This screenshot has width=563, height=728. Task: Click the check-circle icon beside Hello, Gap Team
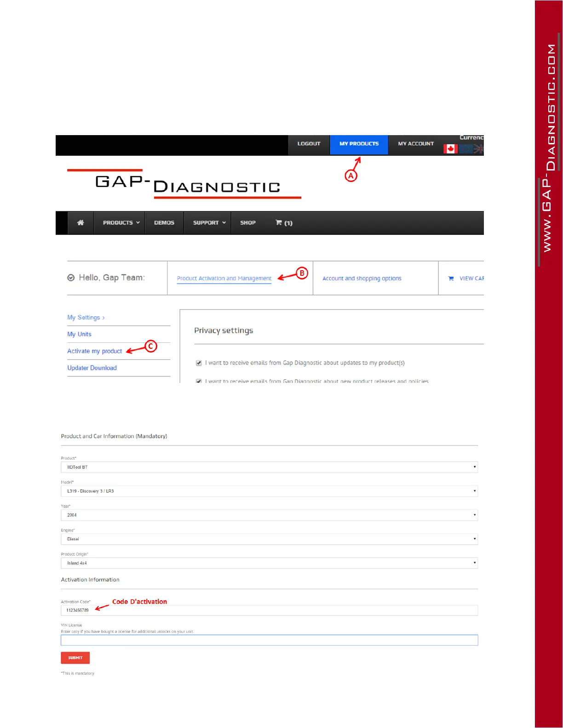click(x=71, y=278)
